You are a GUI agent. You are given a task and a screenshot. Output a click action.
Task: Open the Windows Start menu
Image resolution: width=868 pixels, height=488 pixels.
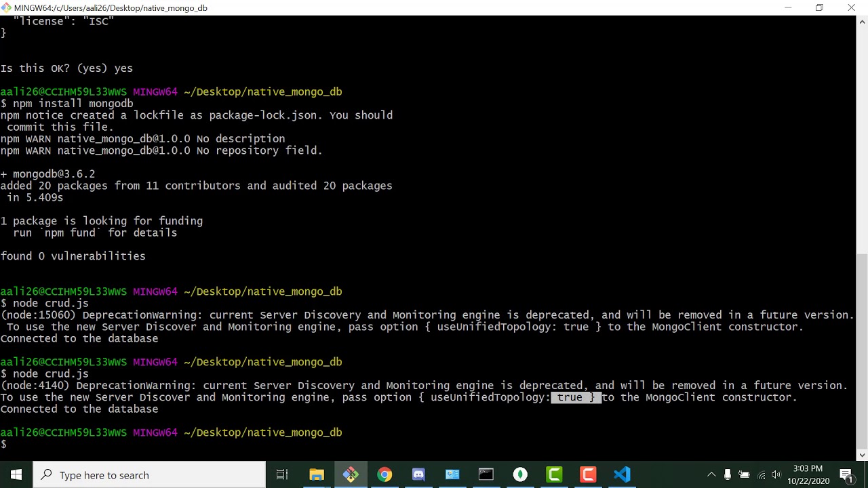coord(16,474)
